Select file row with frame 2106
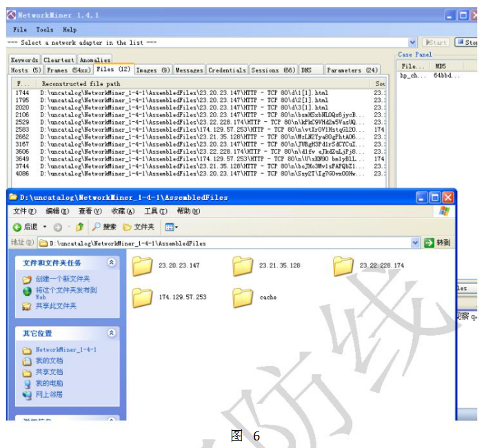This screenshot has width=484, height=448. 199,115
